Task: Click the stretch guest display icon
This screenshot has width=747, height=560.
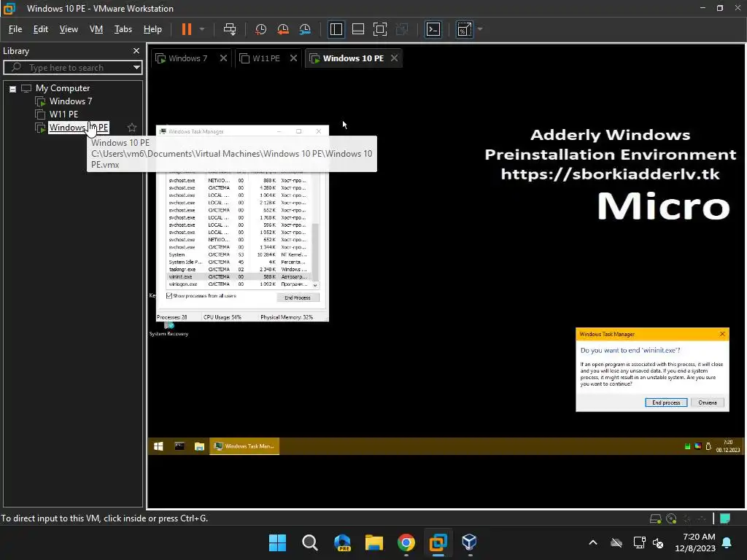Action: pyautogui.click(x=465, y=29)
